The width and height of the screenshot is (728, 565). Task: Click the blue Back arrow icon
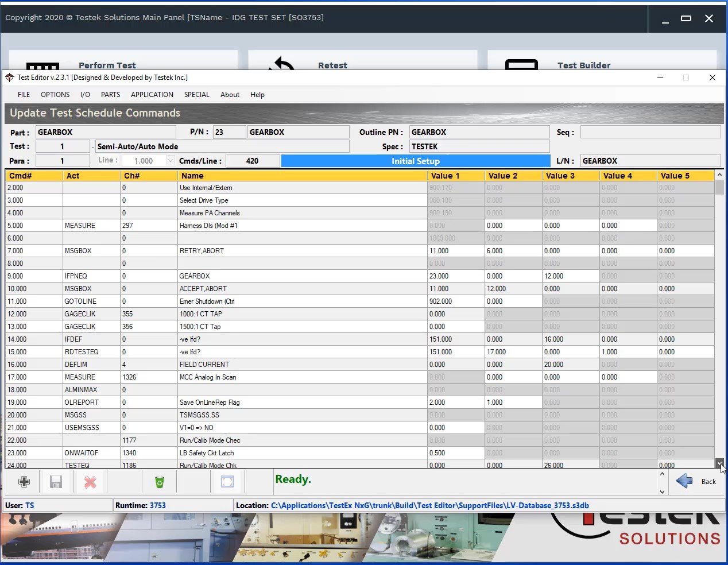(684, 481)
